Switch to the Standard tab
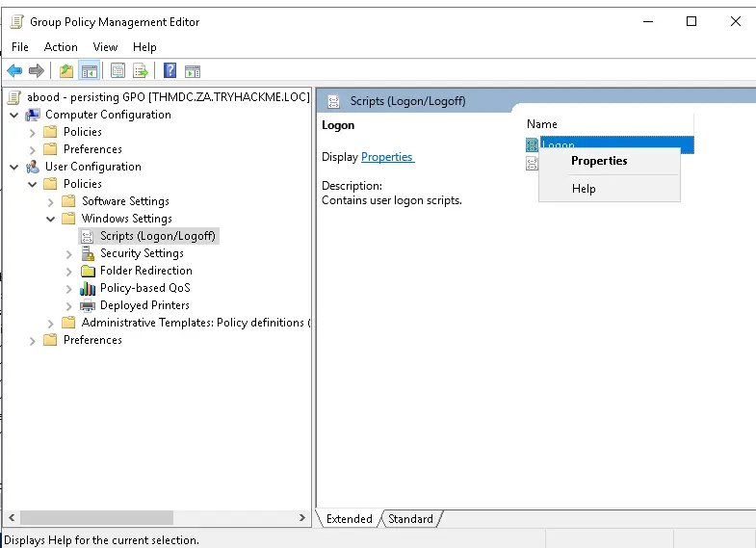This screenshot has width=756, height=548. [411, 518]
